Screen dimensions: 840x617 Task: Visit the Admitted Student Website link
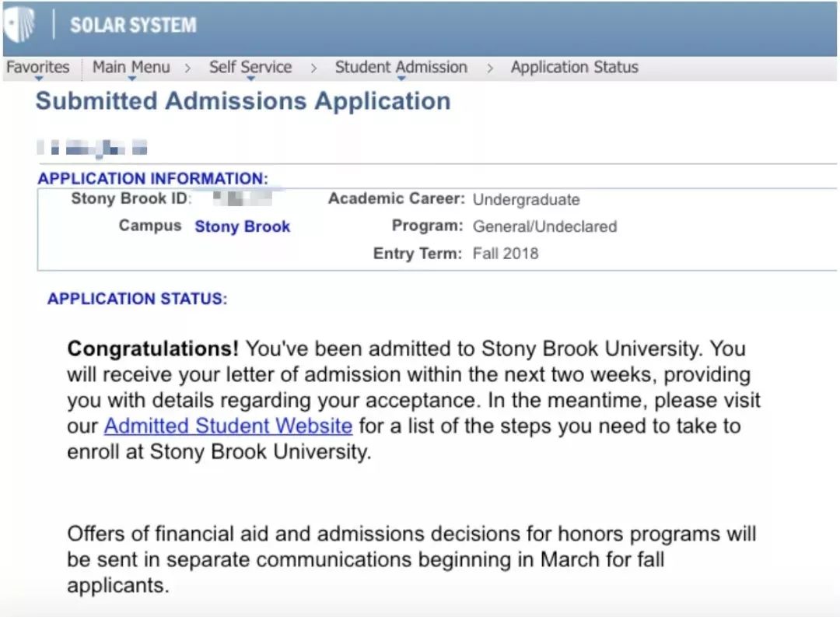[x=228, y=426]
